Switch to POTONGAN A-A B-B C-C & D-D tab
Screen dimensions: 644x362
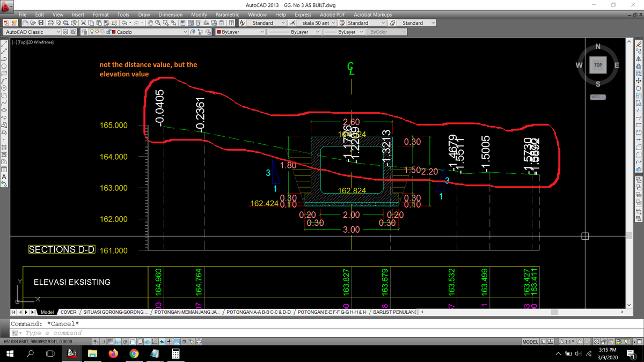click(x=259, y=312)
